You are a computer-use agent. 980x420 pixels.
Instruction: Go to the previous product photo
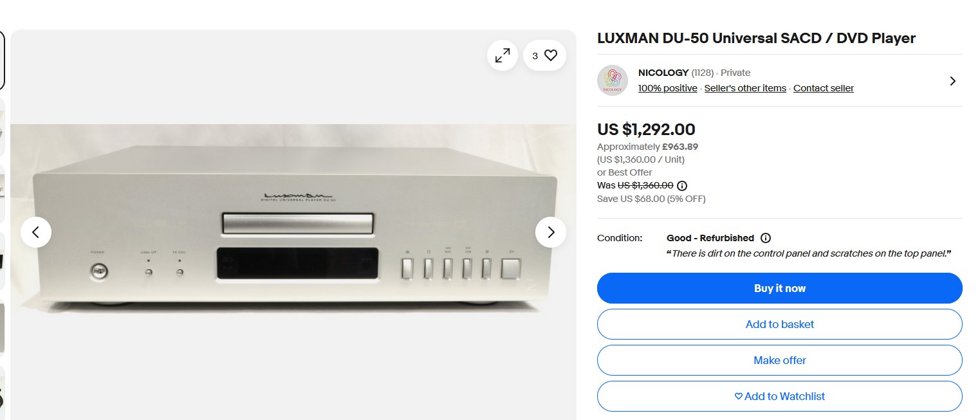[x=36, y=232]
